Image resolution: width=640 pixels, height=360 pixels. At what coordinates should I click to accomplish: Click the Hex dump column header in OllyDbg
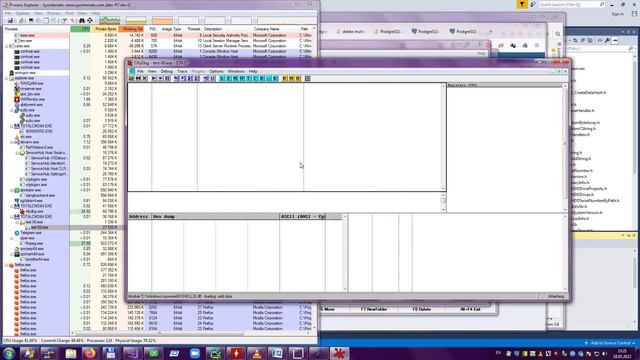(x=215, y=216)
